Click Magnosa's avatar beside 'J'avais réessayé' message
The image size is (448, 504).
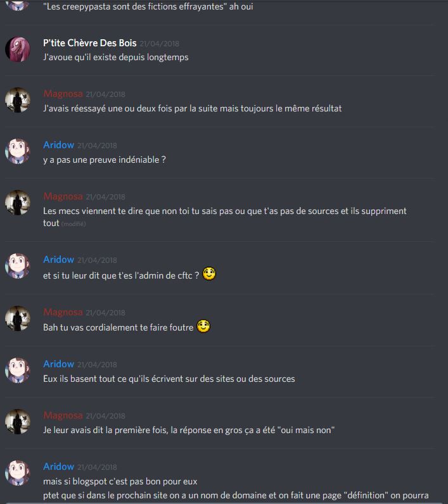tap(18, 100)
